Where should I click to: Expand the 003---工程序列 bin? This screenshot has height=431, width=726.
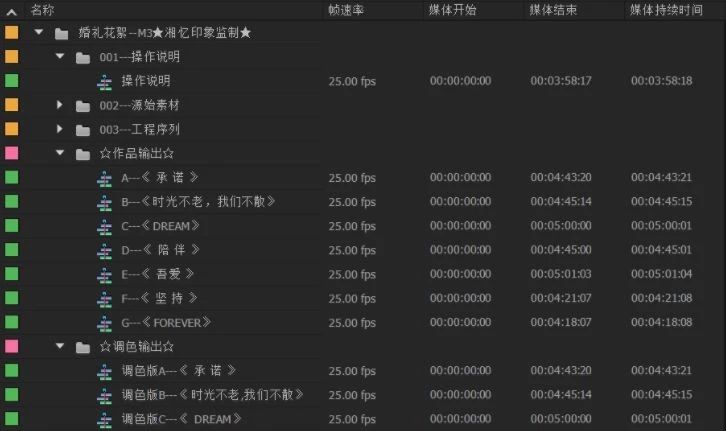coord(59,129)
